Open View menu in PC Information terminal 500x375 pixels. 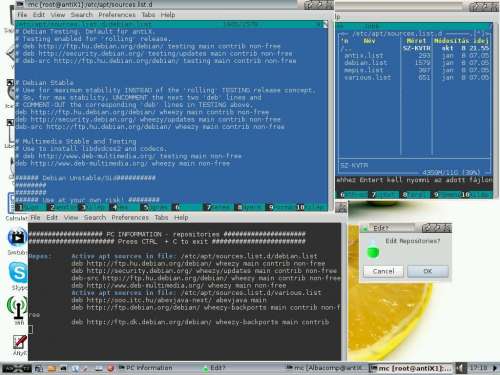tap(71, 218)
